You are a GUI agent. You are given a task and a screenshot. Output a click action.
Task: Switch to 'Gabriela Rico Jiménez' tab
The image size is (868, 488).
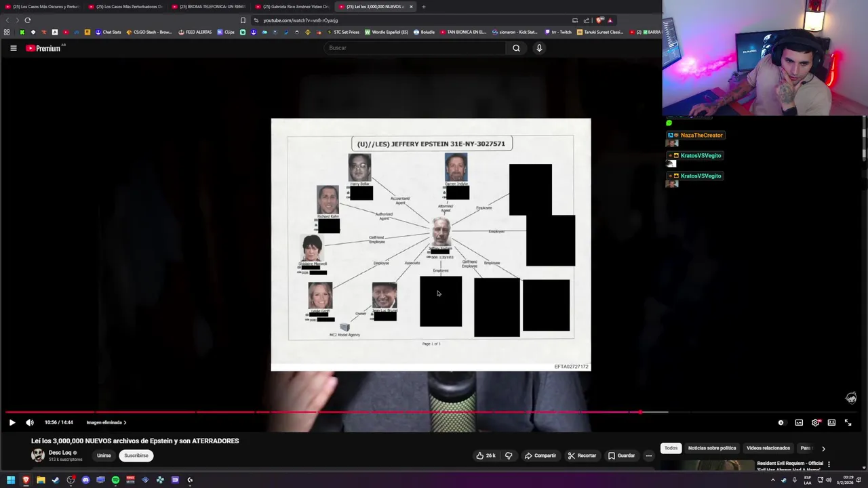pos(292,7)
